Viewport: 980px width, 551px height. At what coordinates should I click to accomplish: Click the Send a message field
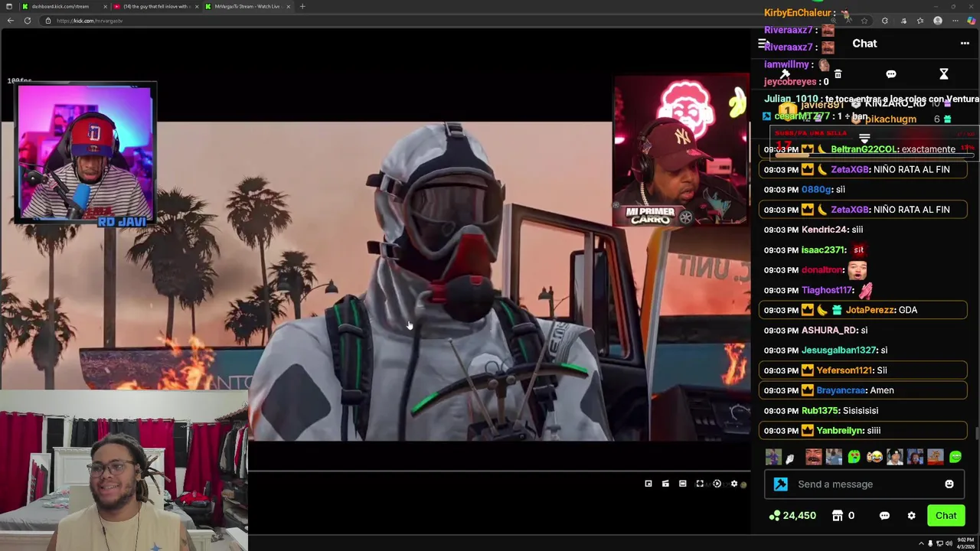pyautogui.click(x=864, y=484)
